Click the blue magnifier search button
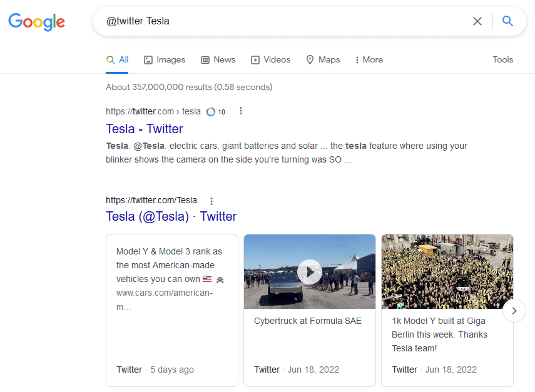535x392 pixels. click(507, 21)
